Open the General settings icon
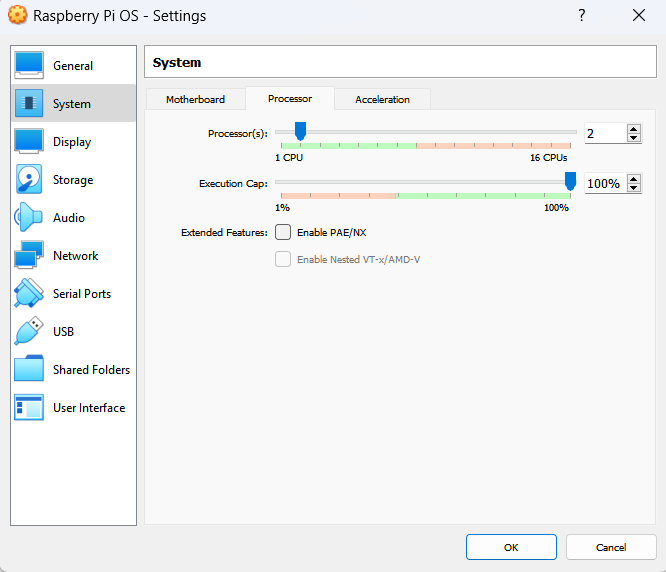The width and height of the screenshot is (666, 572). [x=29, y=66]
